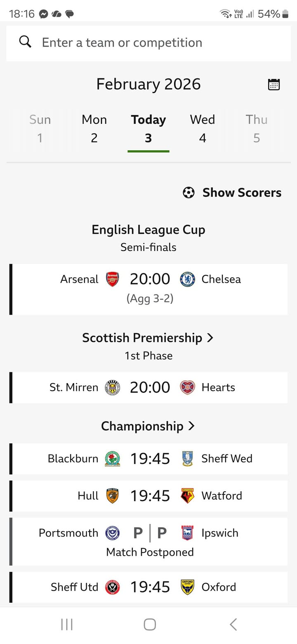
Task: Expand the Championship competition chevron
Action: [191, 426]
